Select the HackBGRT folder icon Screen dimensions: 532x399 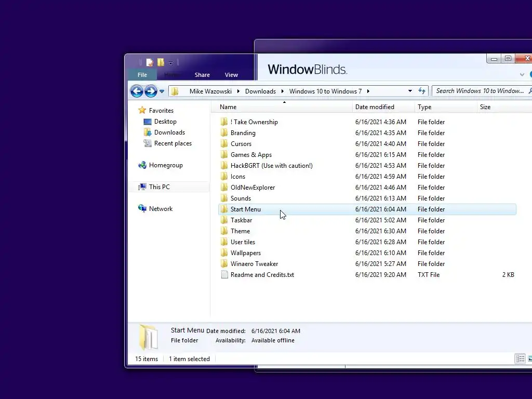pyautogui.click(x=224, y=166)
